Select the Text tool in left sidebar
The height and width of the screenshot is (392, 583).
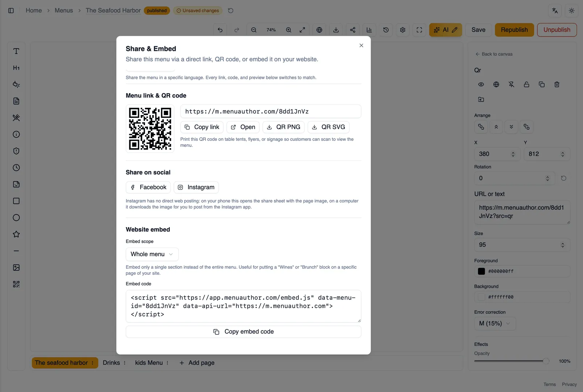(x=16, y=51)
